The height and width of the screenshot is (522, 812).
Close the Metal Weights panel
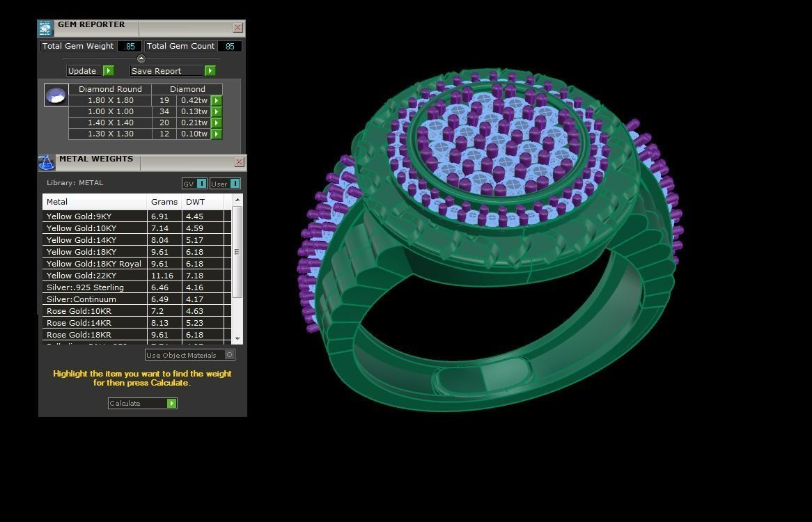tap(239, 162)
